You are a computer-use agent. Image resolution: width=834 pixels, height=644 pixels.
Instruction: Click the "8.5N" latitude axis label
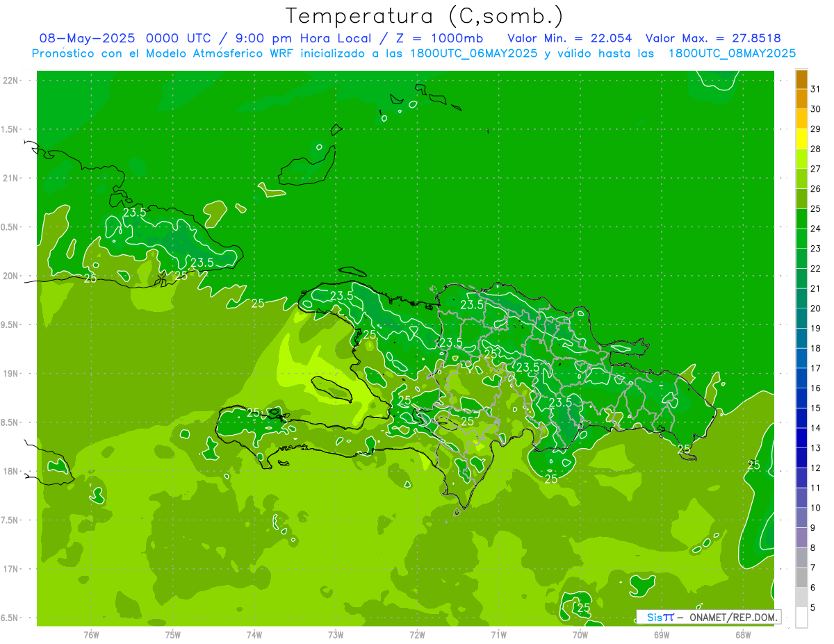click(x=10, y=423)
